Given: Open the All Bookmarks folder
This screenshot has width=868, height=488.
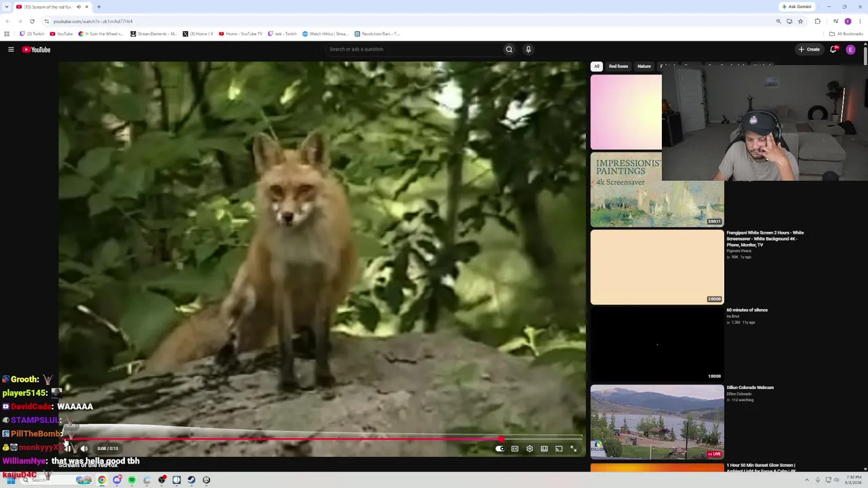Looking at the screenshot, I should (x=846, y=34).
